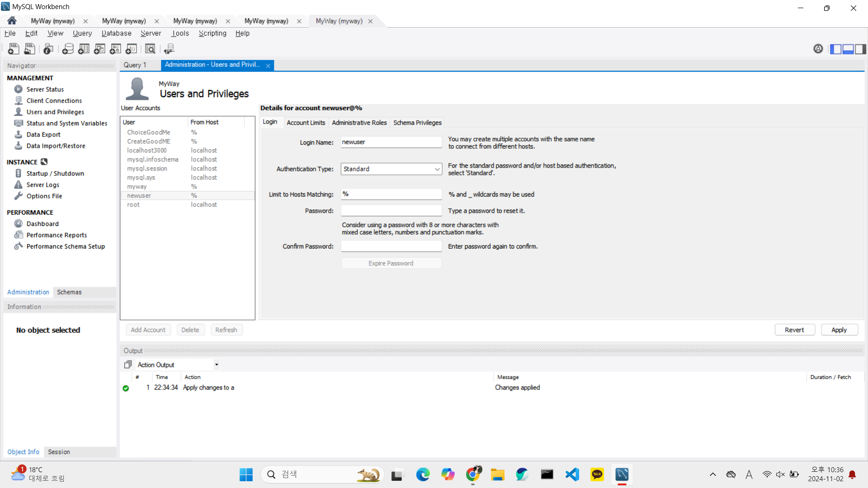Viewport: 868px width, 488px height.
Task: Select root user in accounts list
Action: click(x=133, y=205)
